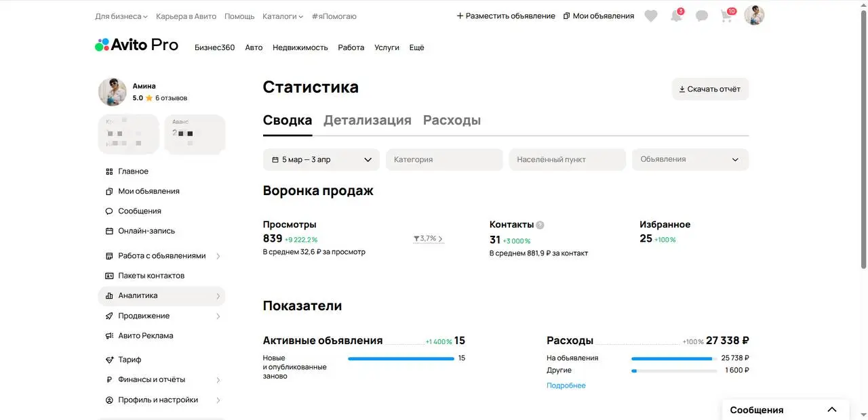Expand Финансы и отчёты submenu chevron
868x420 pixels.
(218, 380)
